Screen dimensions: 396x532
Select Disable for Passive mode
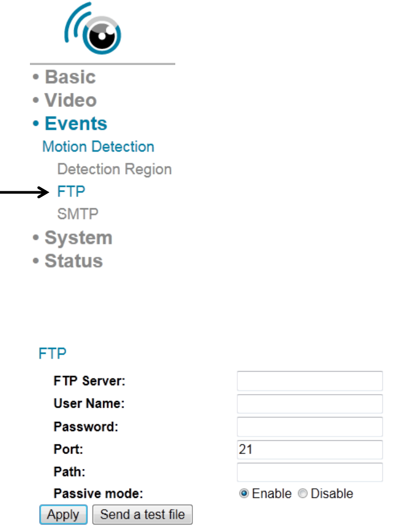click(x=304, y=494)
